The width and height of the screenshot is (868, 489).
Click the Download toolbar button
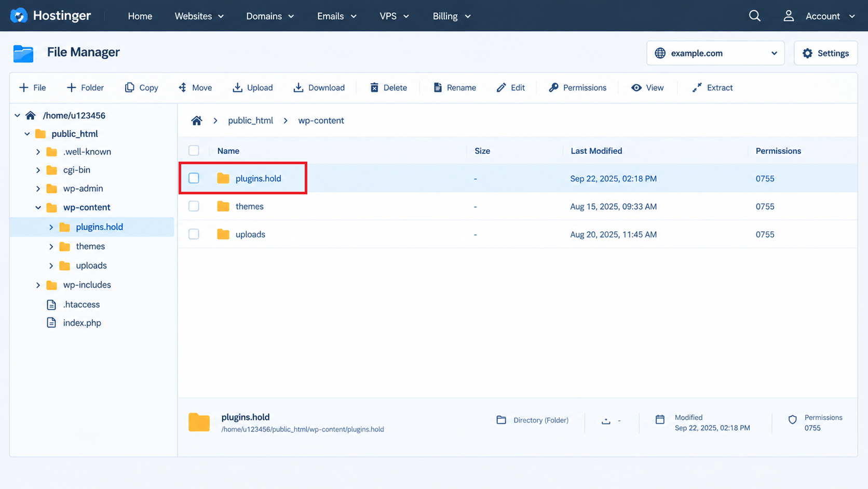[x=319, y=88]
